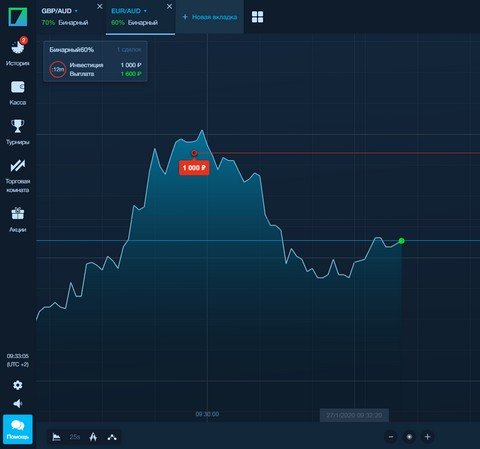Open the Касса wallet icon

pyautogui.click(x=18, y=87)
